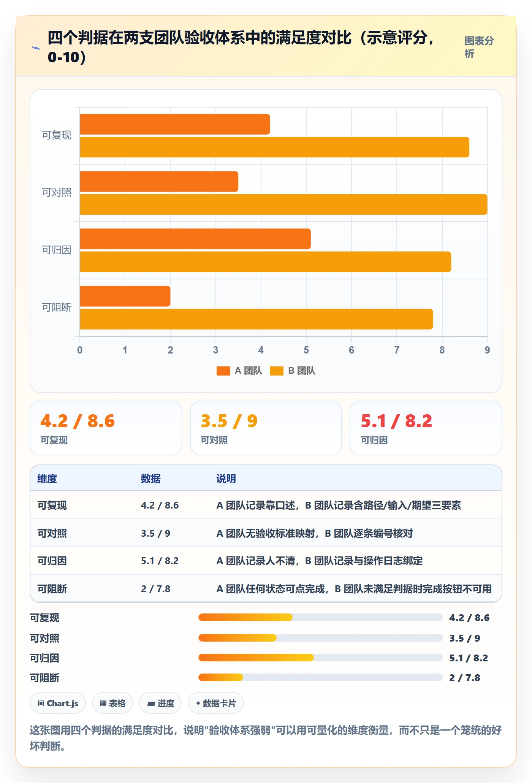Click the 数据卡片 tag chip
Viewport: 532px width, 783px height.
pos(216,703)
